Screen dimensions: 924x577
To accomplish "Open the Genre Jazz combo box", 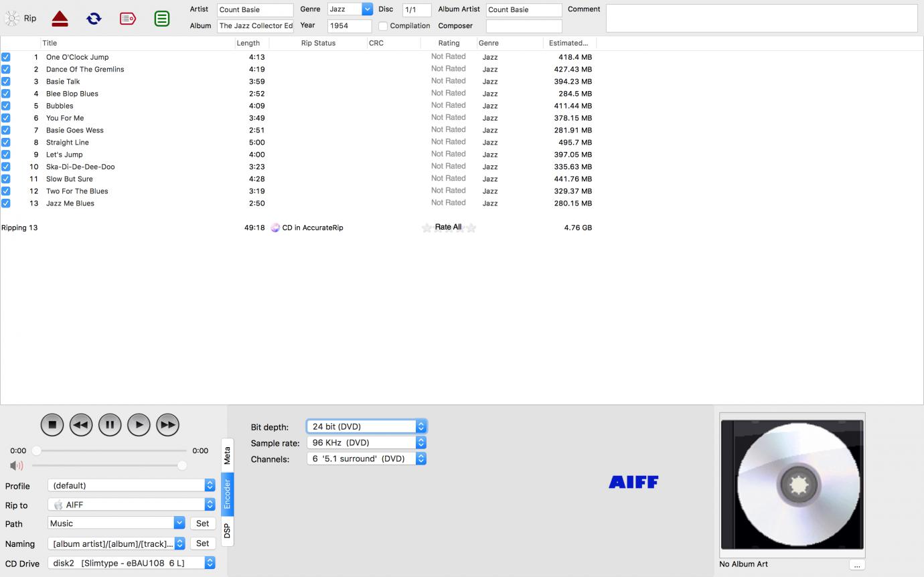I will [367, 9].
